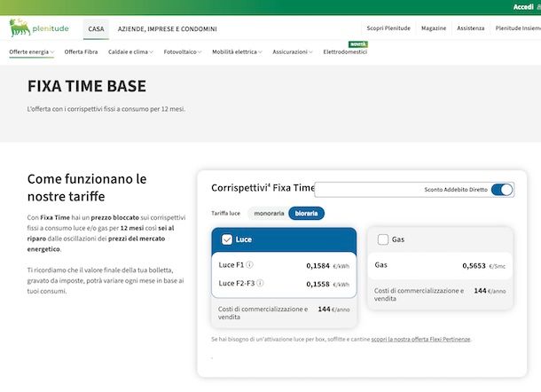Image resolution: width=541 pixels, height=392 pixels.
Task: Click the info icon next to Luce F2-F3
Action: (x=263, y=284)
